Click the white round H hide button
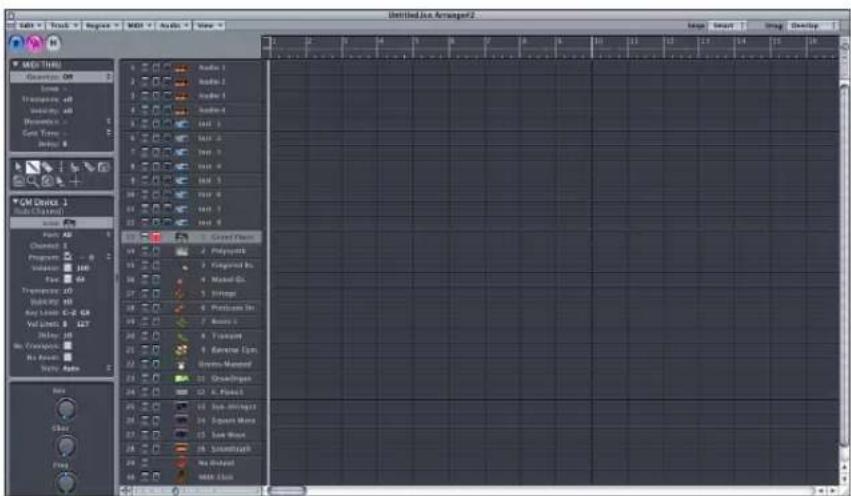The image size is (851, 496). pyautogui.click(x=53, y=43)
